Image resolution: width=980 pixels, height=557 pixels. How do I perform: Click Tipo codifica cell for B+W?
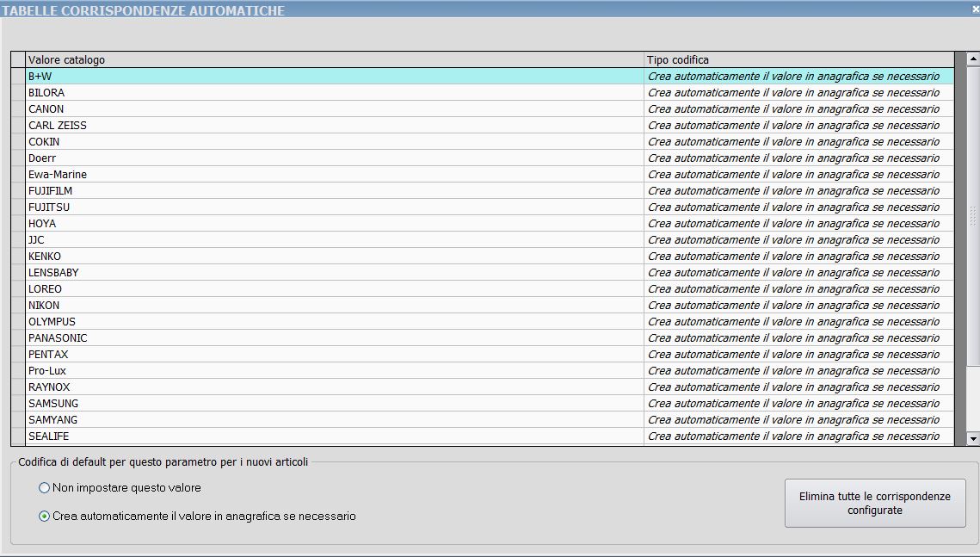coord(799,77)
